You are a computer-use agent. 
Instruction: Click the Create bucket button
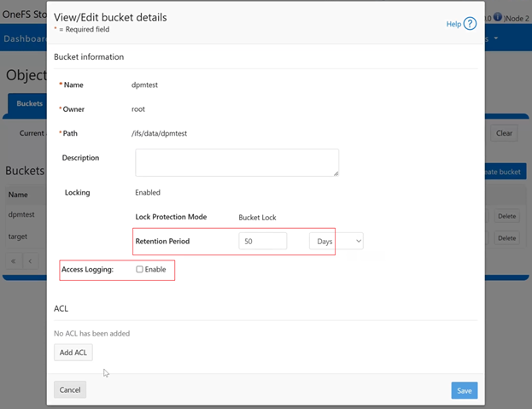click(x=504, y=172)
